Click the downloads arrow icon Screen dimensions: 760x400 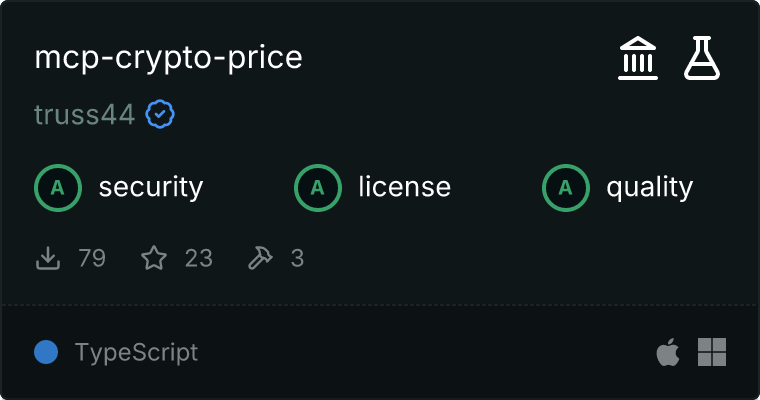(48, 259)
